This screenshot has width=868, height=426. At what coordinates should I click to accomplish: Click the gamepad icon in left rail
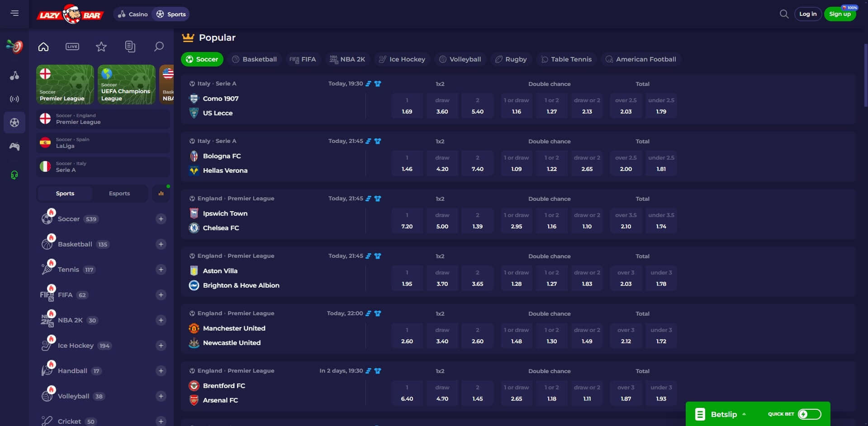tap(14, 147)
